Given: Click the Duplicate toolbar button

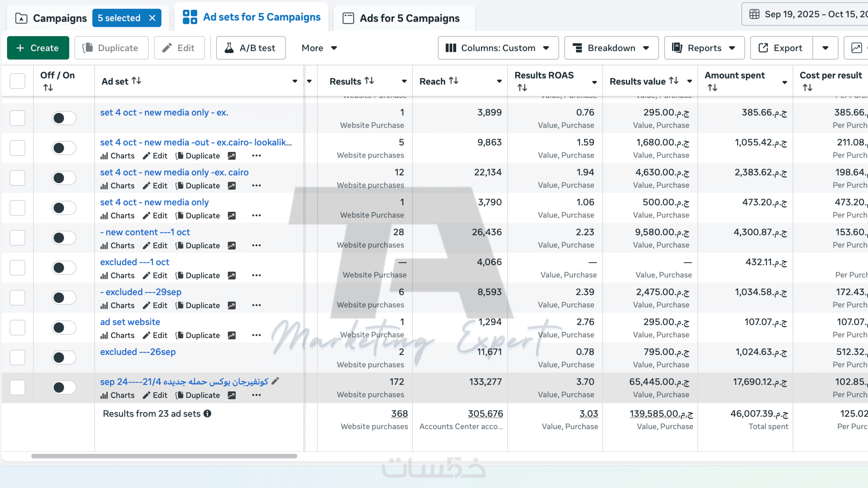Looking at the screenshot, I should pyautogui.click(x=111, y=48).
